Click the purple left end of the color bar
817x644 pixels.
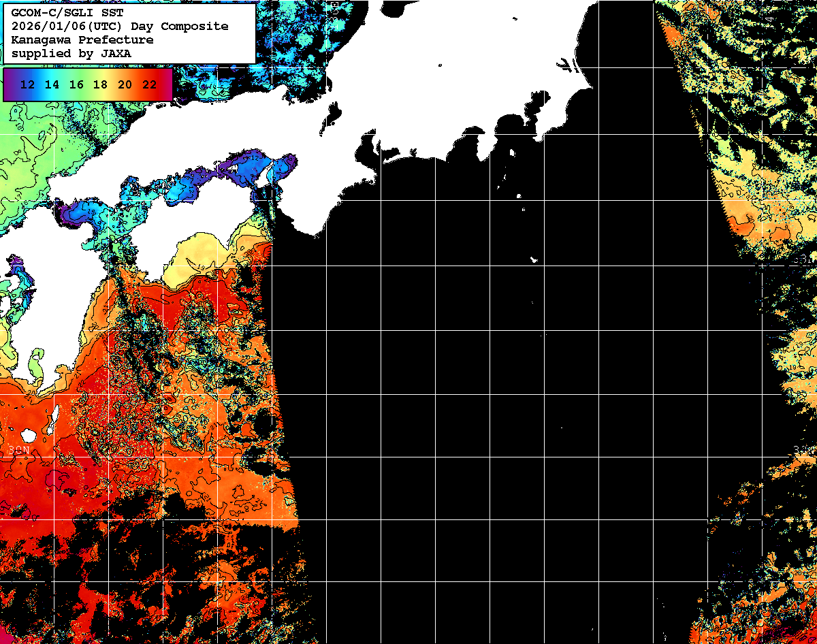(x=8, y=85)
